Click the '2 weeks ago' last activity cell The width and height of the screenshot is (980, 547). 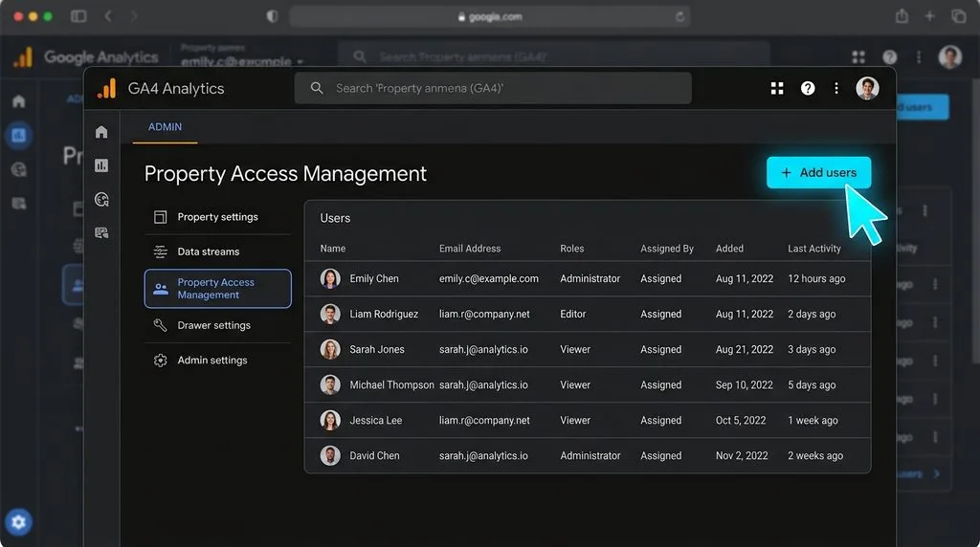click(815, 456)
